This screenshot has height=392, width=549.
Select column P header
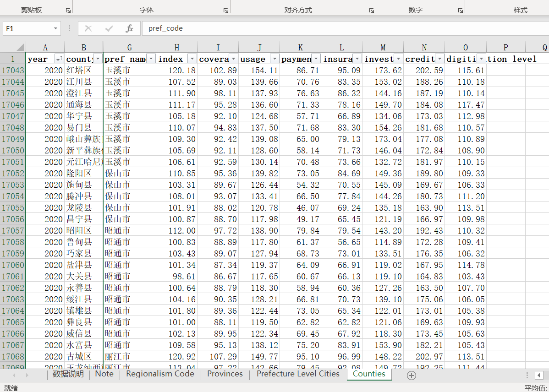(506, 47)
